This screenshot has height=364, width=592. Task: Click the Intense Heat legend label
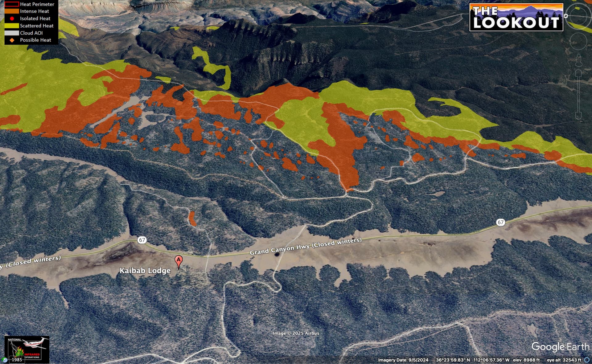click(x=35, y=11)
